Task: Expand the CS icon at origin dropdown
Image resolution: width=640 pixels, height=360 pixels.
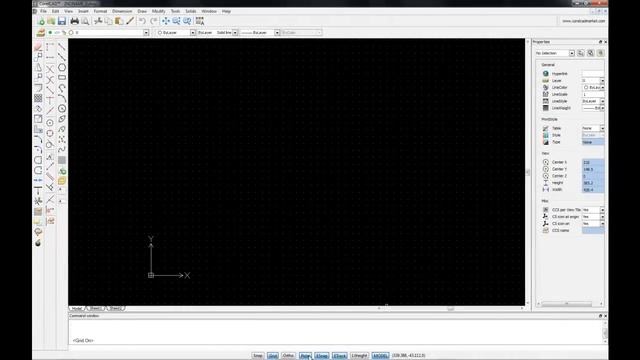Action: [602, 217]
